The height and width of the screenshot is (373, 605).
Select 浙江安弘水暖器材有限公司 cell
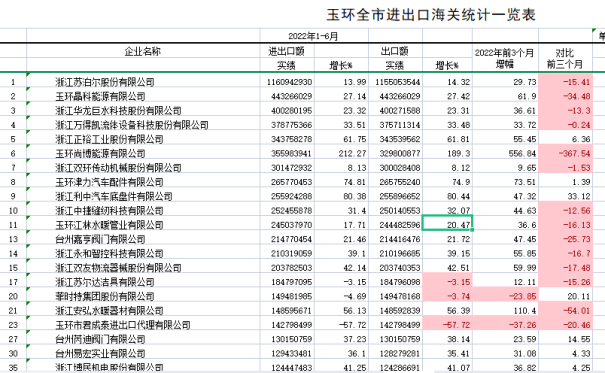click(109, 311)
